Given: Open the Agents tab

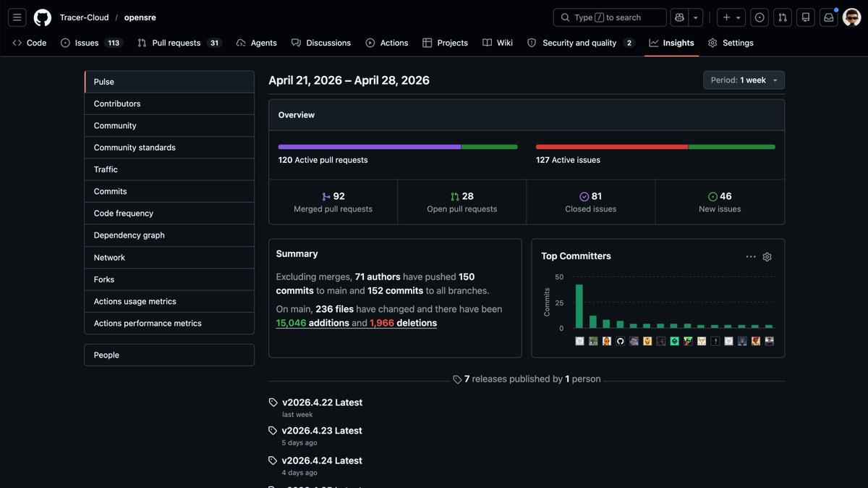Looking at the screenshot, I should click(x=257, y=43).
